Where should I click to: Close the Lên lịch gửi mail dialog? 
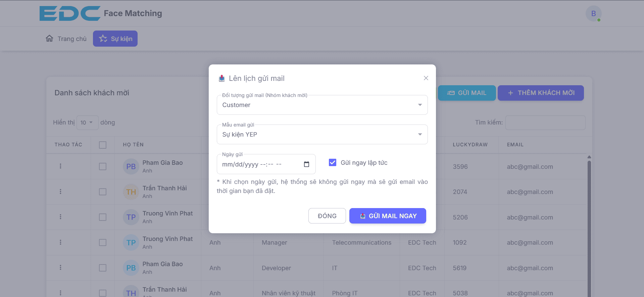[x=426, y=78]
